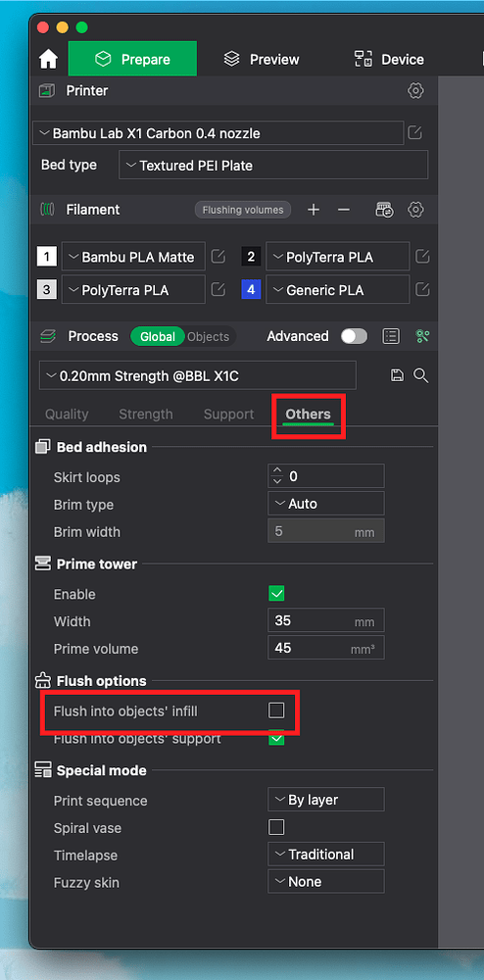The height and width of the screenshot is (980, 484).
Task: Edit filament 3 preset icon
Action: (218, 289)
